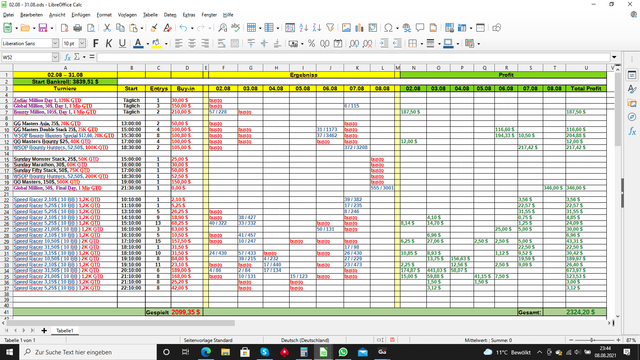Insert an image

coord(346,28)
